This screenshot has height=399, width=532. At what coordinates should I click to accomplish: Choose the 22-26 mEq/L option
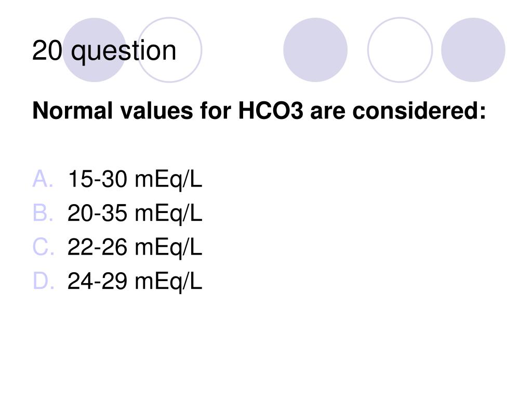pos(135,247)
